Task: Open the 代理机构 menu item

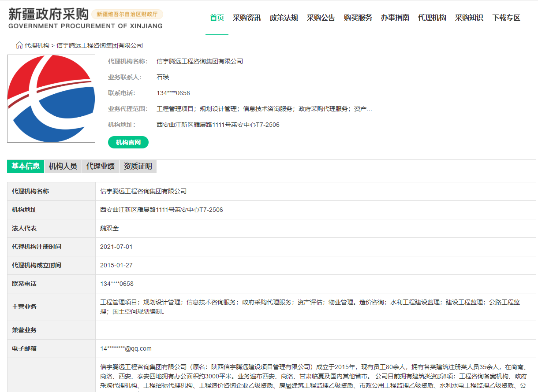Action: (x=432, y=18)
